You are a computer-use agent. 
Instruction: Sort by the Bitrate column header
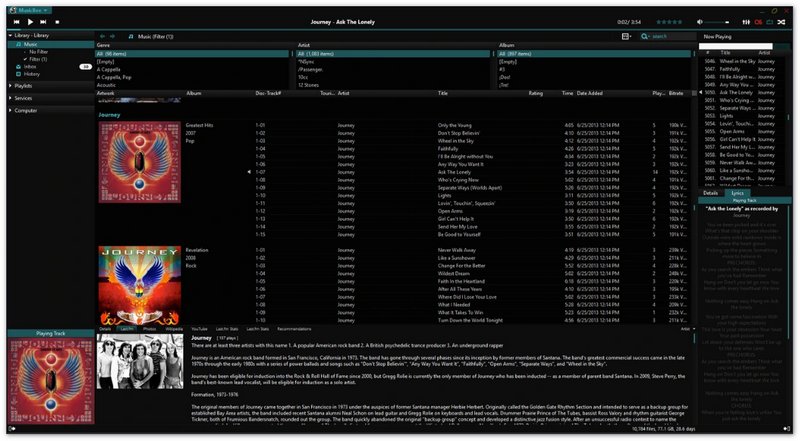pyautogui.click(x=676, y=93)
